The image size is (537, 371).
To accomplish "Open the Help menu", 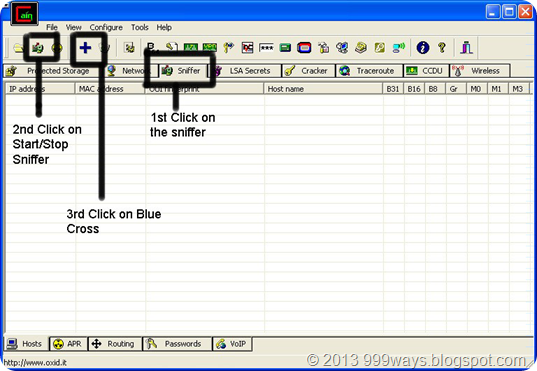I will coord(164,27).
